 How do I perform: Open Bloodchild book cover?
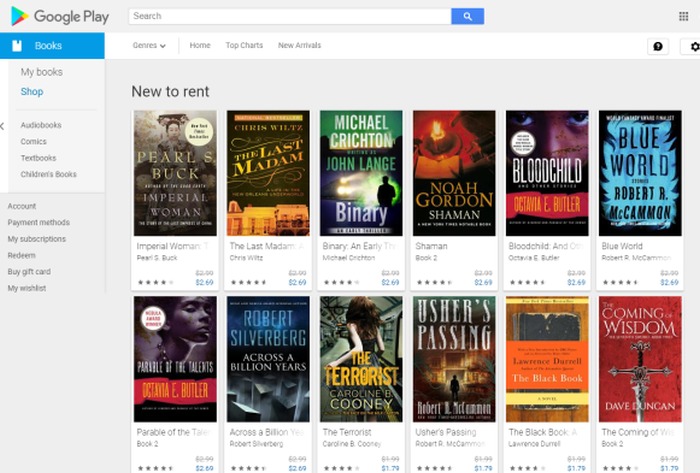pyautogui.click(x=547, y=173)
